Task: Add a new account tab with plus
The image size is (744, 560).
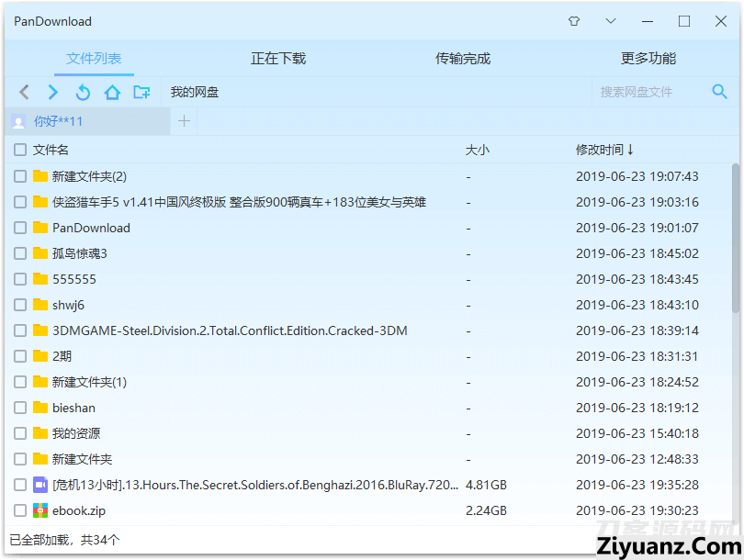Action: coord(184,121)
